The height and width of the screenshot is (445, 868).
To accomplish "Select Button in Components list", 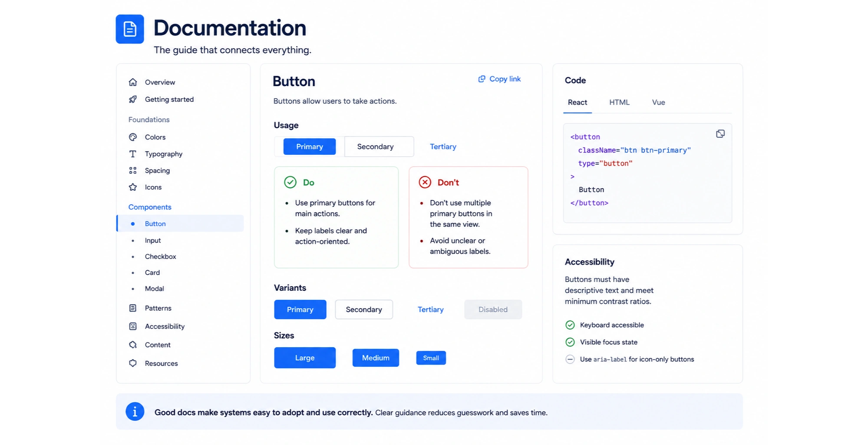I will pyautogui.click(x=180, y=223).
